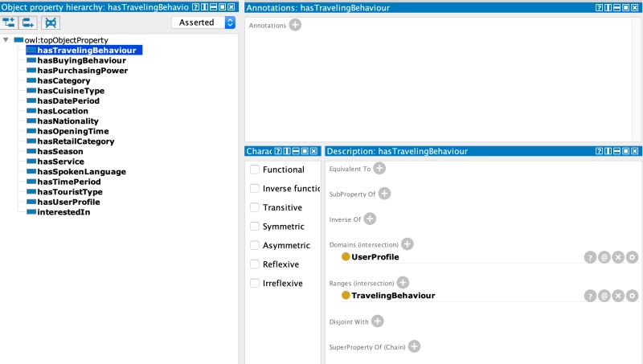Collapse owl:topObjectProperty tree node
The image size is (643, 364).
tap(6, 39)
